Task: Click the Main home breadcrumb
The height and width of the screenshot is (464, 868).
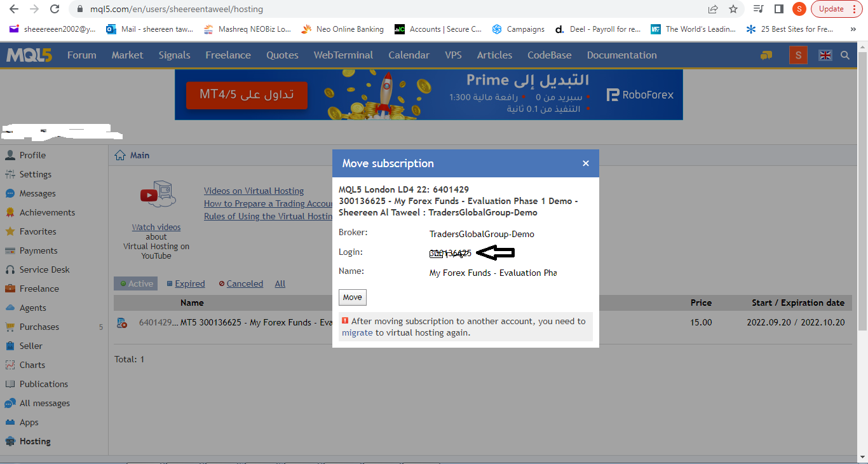Action: (x=132, y=155)
